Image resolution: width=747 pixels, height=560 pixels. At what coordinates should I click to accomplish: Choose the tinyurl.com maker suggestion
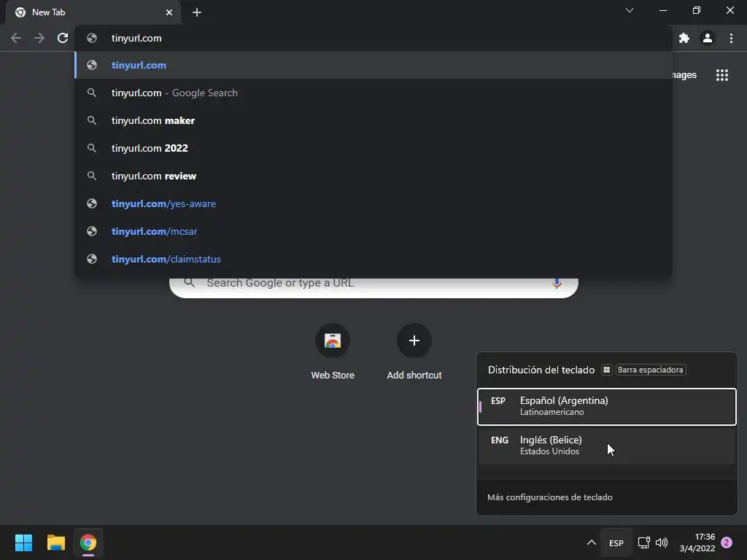click(x=373, y=120)
